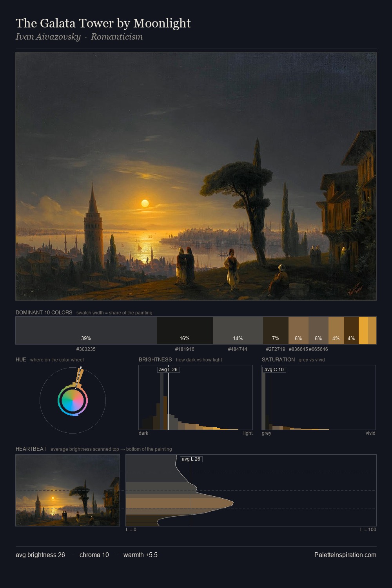
Task: Click the title "The Galata Tower by Moonlight"
Action: pos(103,24)
